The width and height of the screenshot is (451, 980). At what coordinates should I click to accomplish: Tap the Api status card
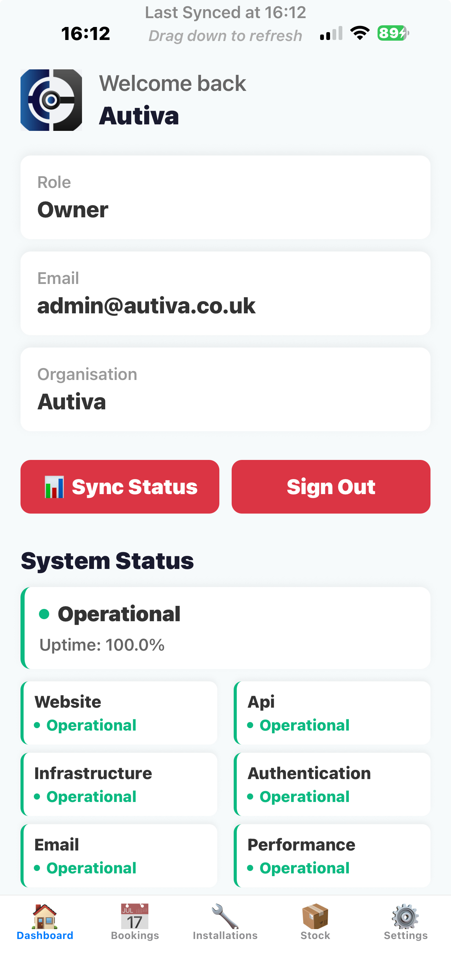click(332, 712)
